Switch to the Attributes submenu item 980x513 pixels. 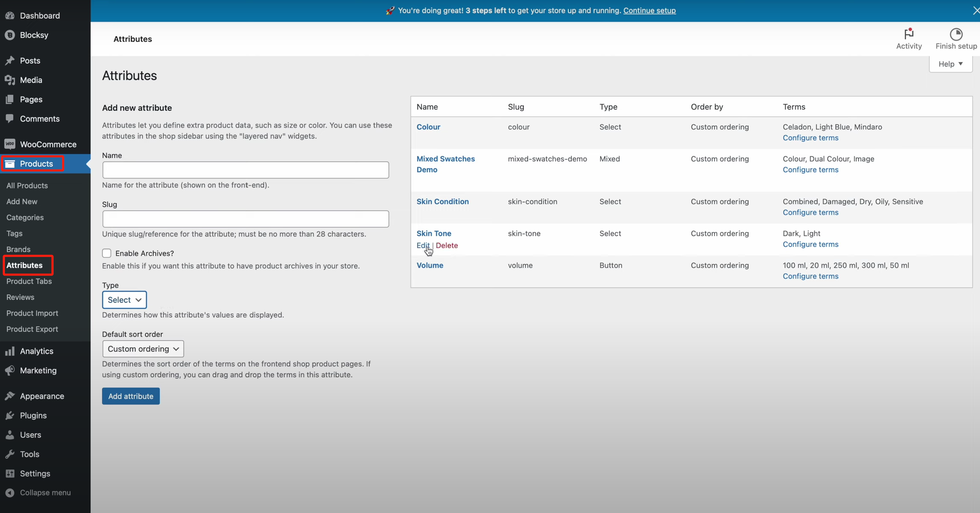tap(24, 265)
